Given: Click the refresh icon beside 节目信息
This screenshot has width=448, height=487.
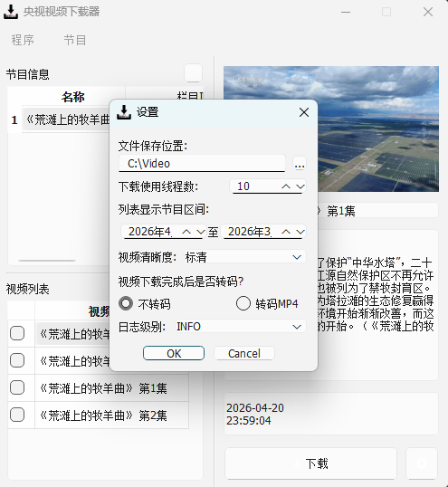Looking at the screenshot, I should coord(193,73).
